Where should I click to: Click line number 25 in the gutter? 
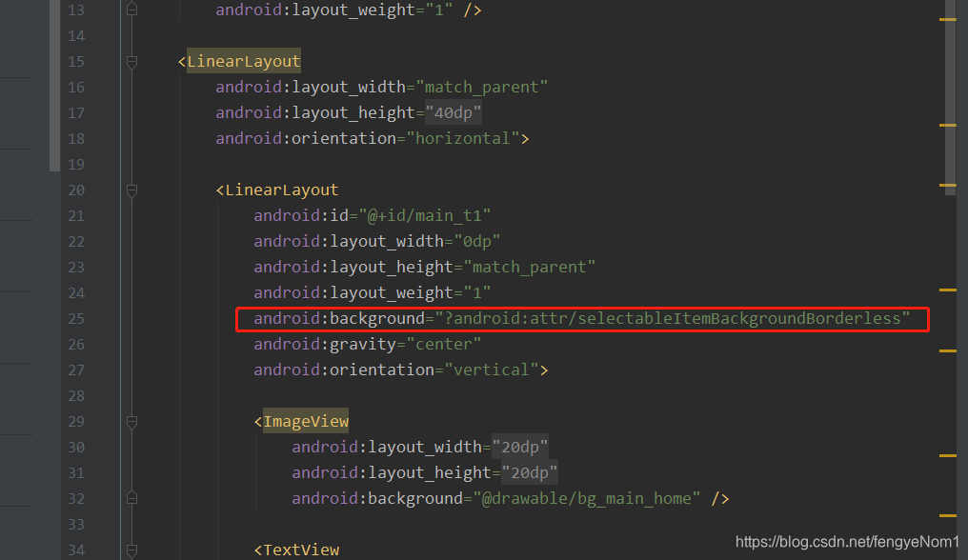click(76, 318)
